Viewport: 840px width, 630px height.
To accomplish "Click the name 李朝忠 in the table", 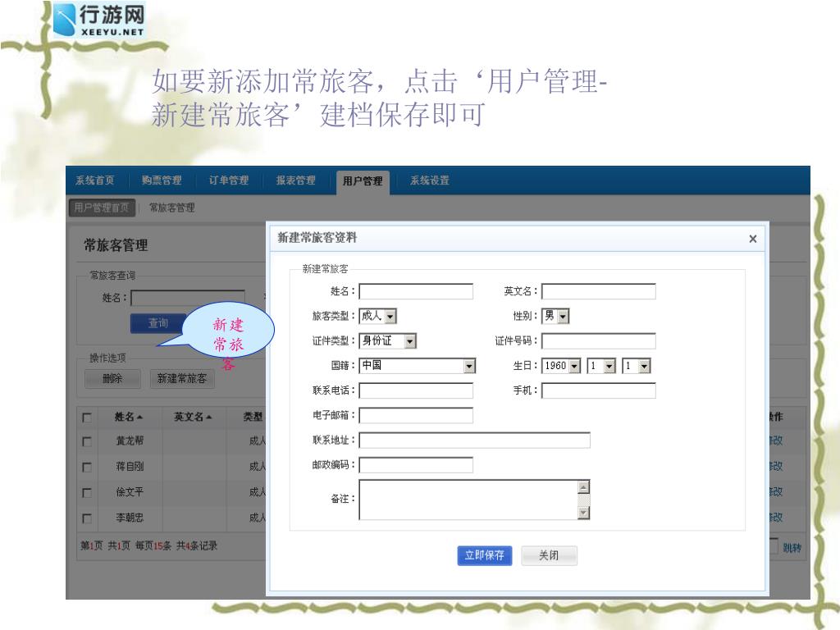I will tap(130, 518).
